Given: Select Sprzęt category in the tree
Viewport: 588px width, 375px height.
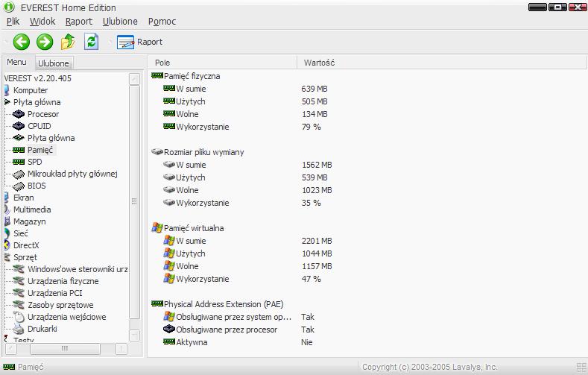Looking at the screenshot, I should [25, 258].
